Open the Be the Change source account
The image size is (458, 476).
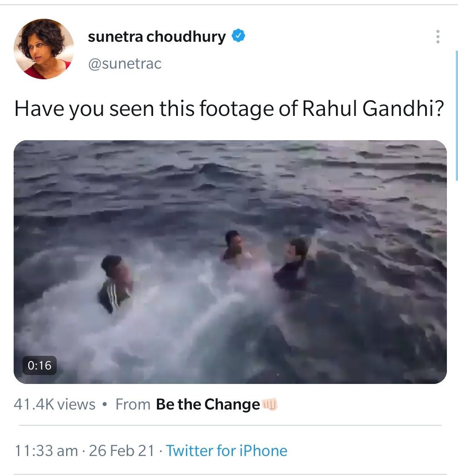coord(208,404)
